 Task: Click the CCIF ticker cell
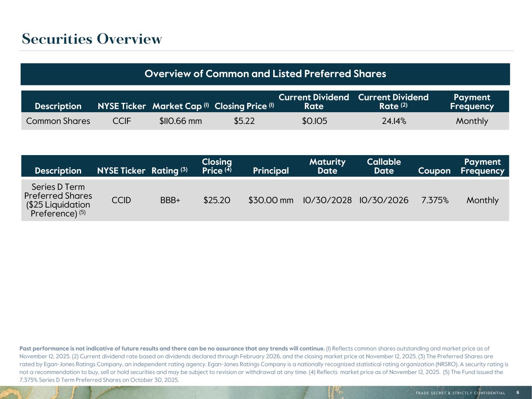click(122, 121)
